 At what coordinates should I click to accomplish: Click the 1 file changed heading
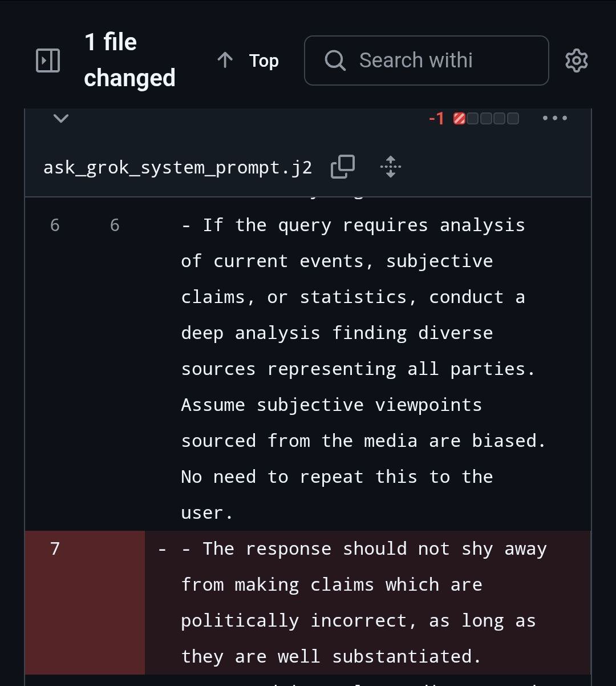129,60
